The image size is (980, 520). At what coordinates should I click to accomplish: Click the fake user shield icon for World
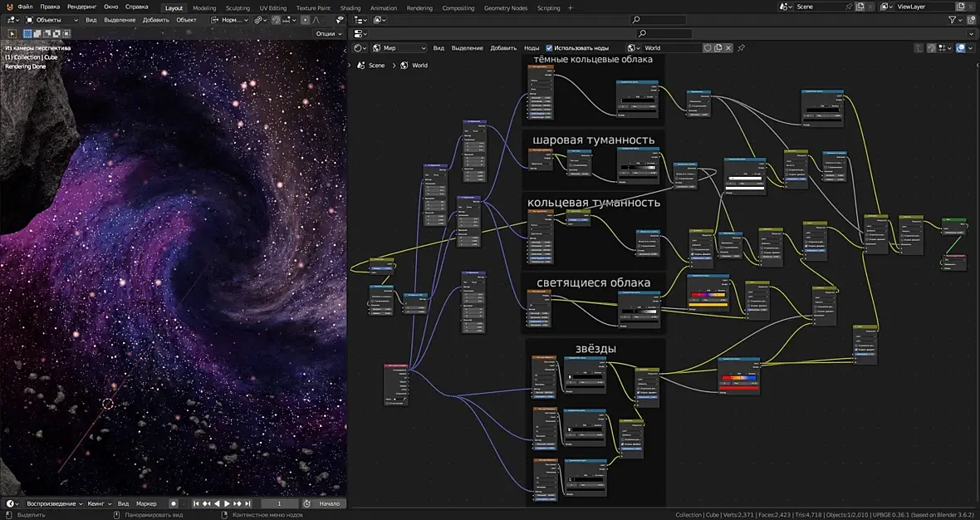[708, 48]
